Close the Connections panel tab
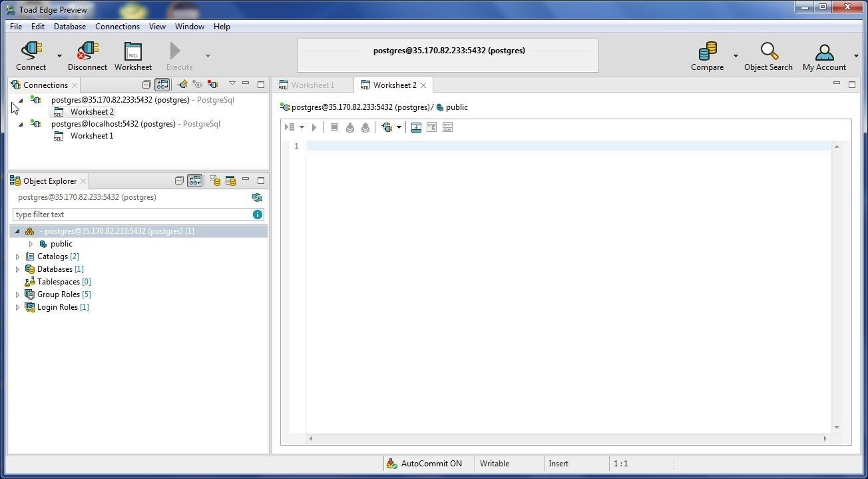 (75, 85)
